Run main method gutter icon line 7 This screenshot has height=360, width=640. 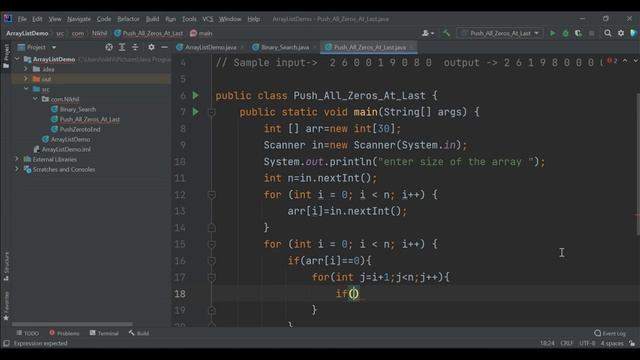pyautogui.click(x=196, y=111)
